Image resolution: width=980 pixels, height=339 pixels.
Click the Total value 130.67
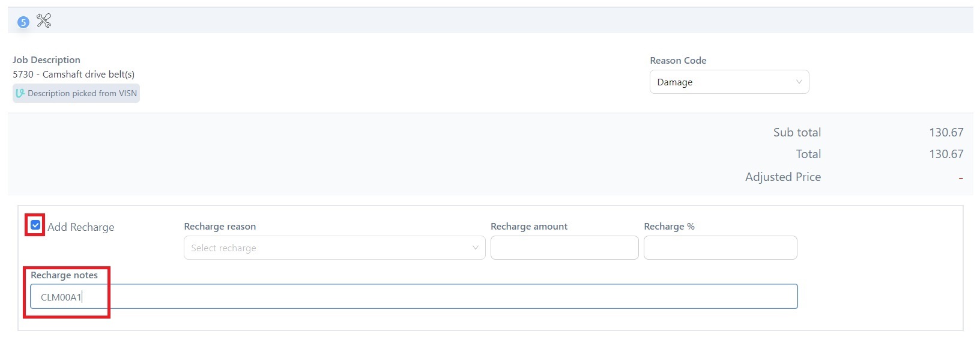point(946,154)
